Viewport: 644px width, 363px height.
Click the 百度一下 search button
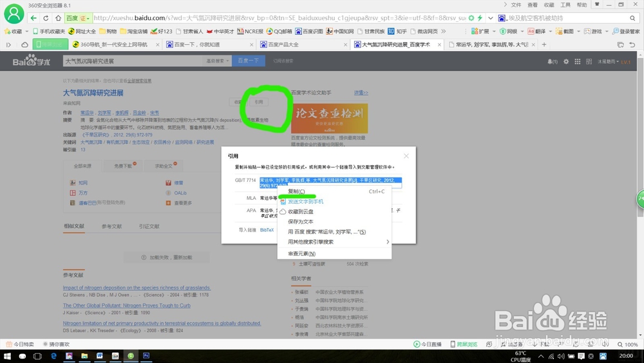point(249,61)
